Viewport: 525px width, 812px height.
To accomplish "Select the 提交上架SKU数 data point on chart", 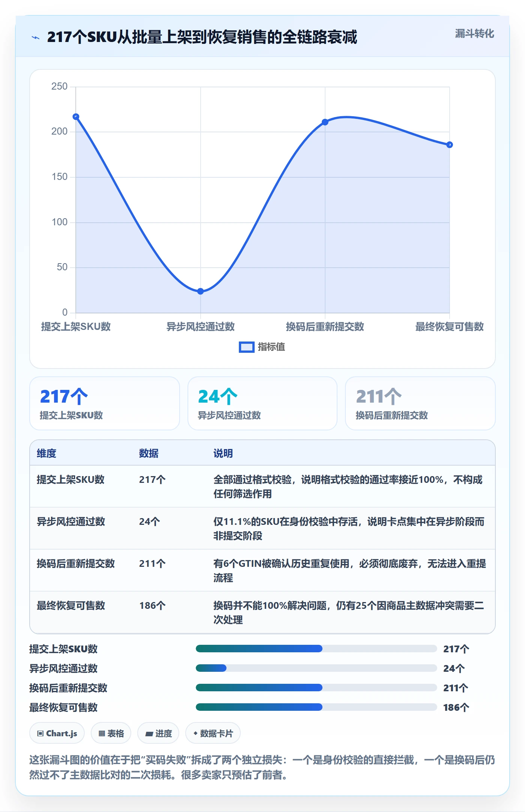I will 76,117.
